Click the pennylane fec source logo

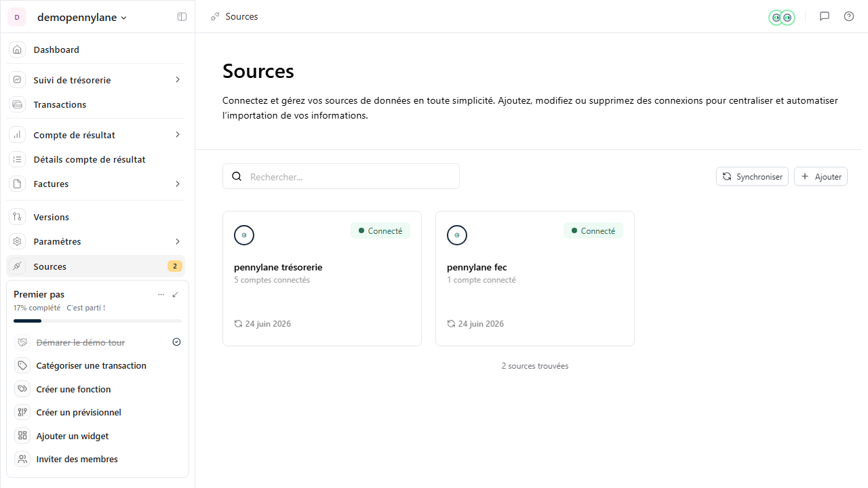(457, 235)
